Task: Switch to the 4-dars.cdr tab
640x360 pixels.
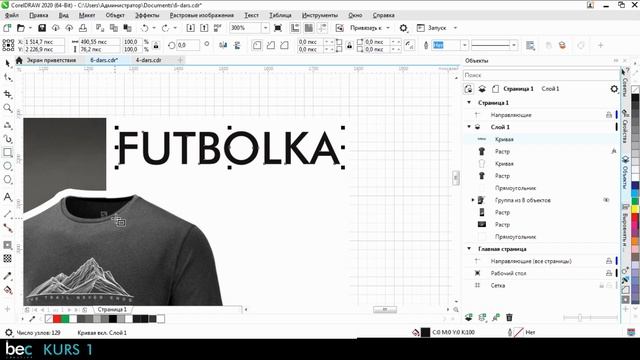Action: [149, 60]
